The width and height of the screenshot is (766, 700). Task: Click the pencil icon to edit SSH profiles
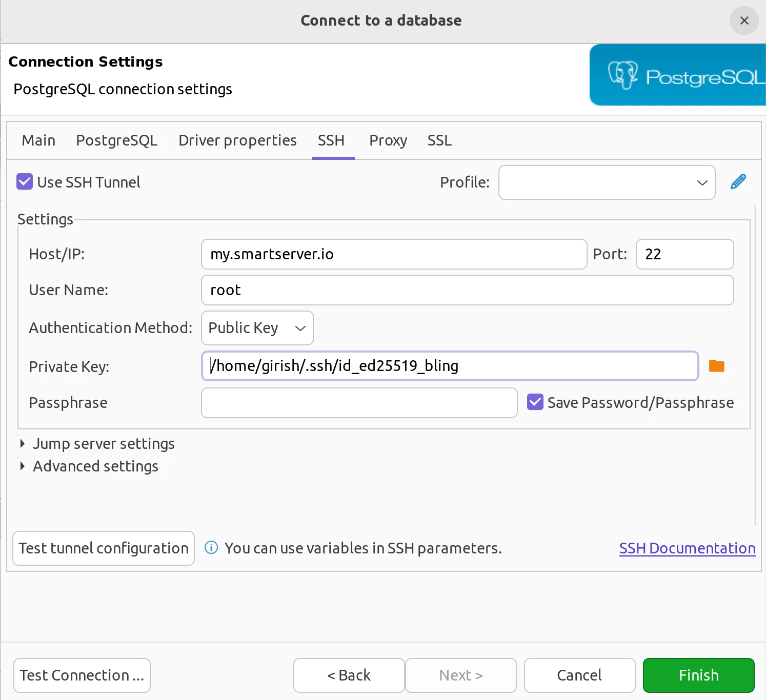(x=738, y=181)
